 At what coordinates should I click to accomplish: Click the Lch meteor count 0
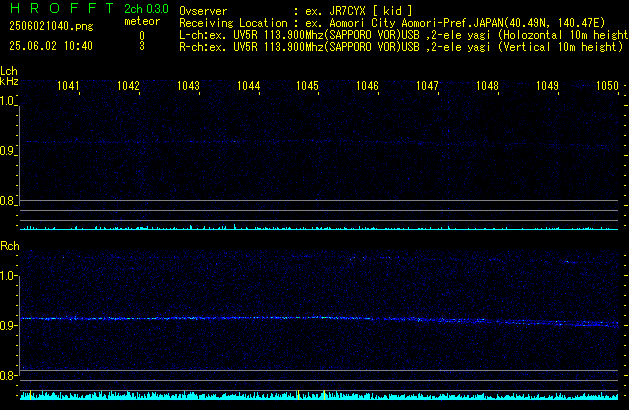tap(142, 36)
